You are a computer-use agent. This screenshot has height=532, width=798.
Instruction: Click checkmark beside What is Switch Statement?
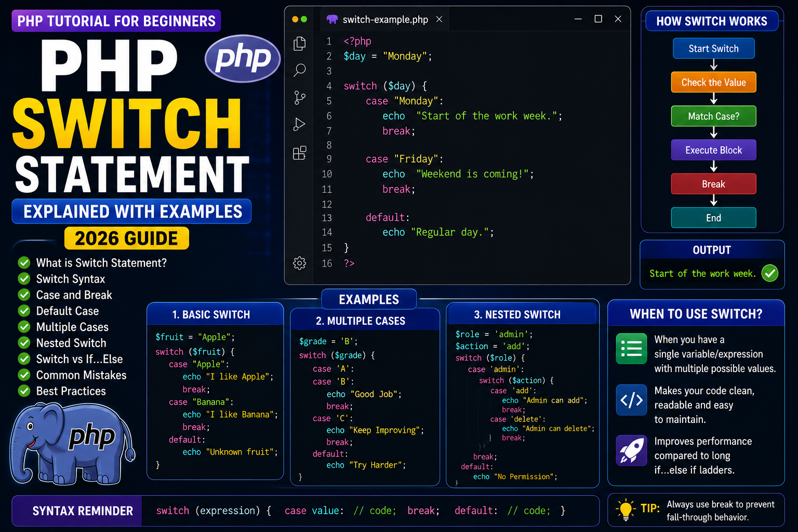coord(24,262)
